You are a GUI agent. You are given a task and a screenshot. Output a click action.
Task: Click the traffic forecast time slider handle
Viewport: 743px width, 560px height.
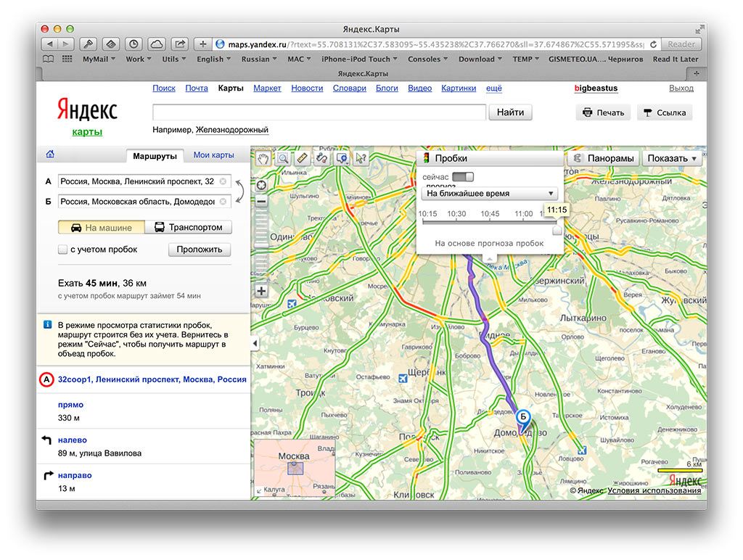[x=557, y=229]
